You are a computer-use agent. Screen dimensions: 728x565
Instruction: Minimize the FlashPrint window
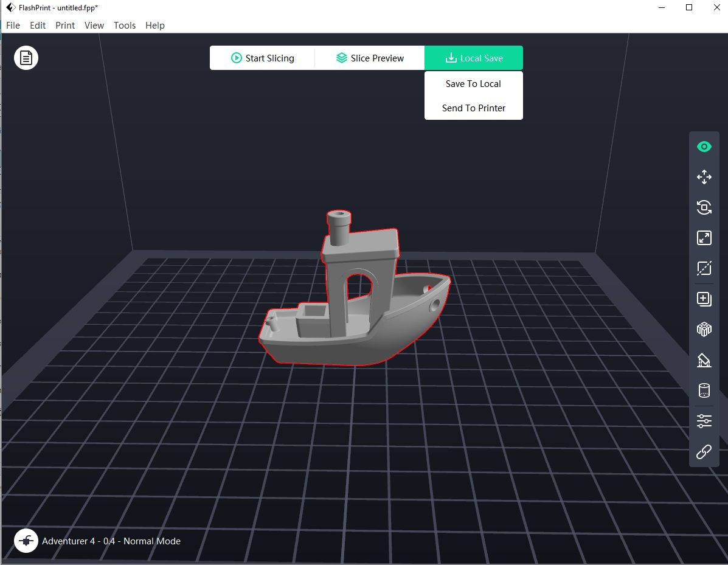[662, 7]
